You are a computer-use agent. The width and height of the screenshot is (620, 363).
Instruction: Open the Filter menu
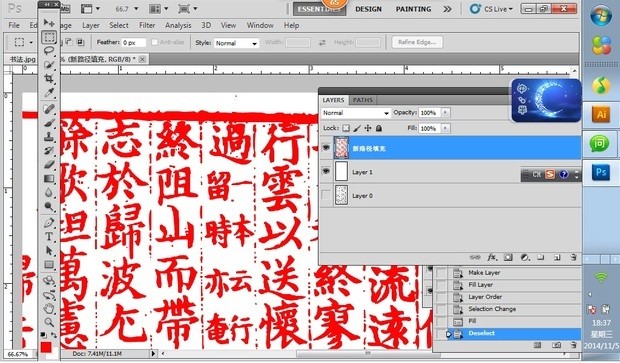click(x=147, y=25)
